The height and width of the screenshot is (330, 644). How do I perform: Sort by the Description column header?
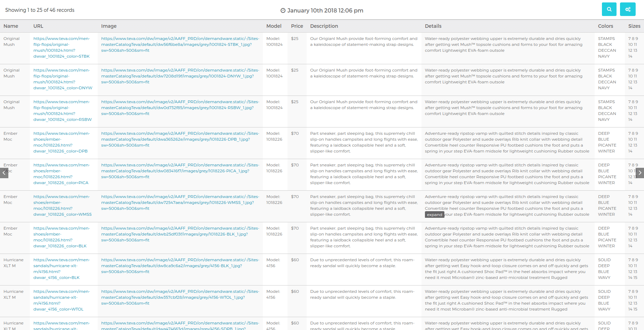pyautogui.click(x=324, y=26)
